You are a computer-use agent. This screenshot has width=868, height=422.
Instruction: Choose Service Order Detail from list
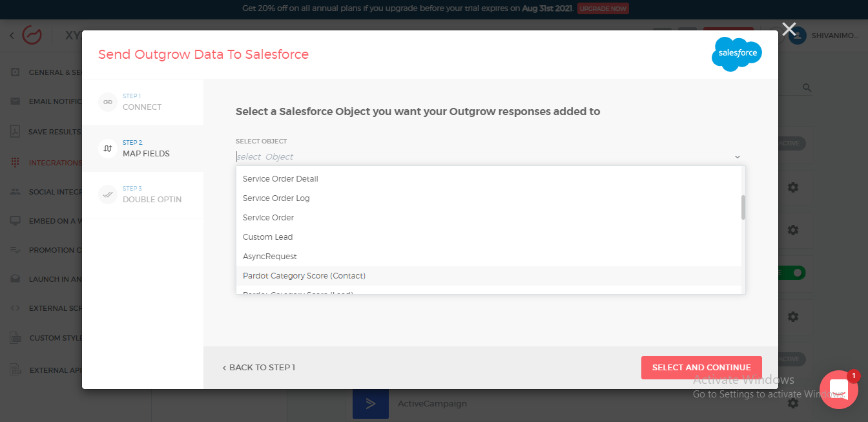pyautogui.click(x=489, y=179)
